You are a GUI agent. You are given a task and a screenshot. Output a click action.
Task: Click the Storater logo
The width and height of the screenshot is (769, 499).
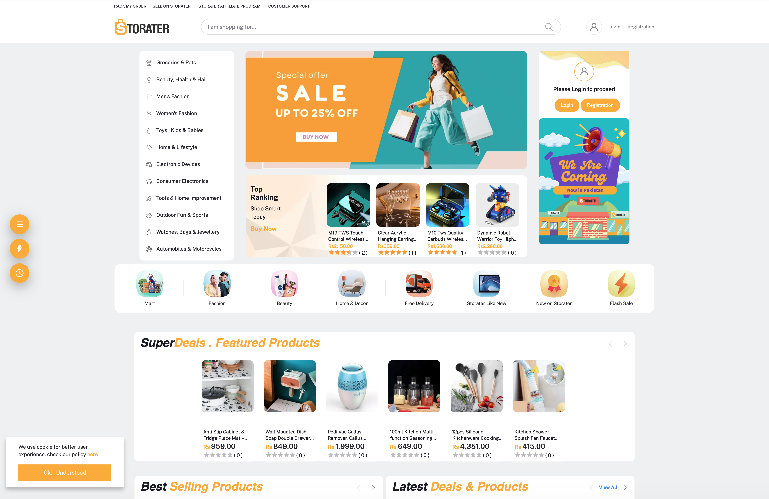pyautogui.click(x=142, y=27)
